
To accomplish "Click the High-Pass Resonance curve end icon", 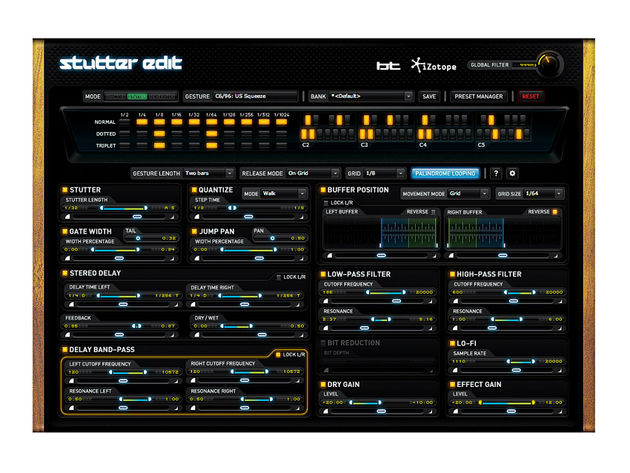I will pyautogui.click(x=560, y=328).
